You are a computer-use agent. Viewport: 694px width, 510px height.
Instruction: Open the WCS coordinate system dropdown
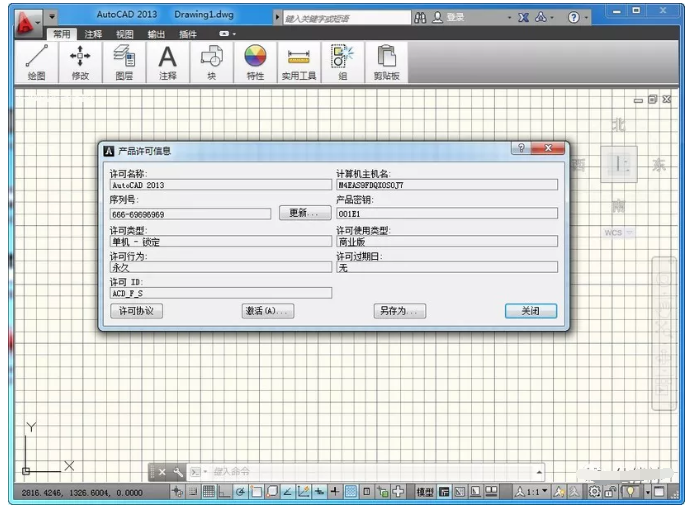click(629, 232)
